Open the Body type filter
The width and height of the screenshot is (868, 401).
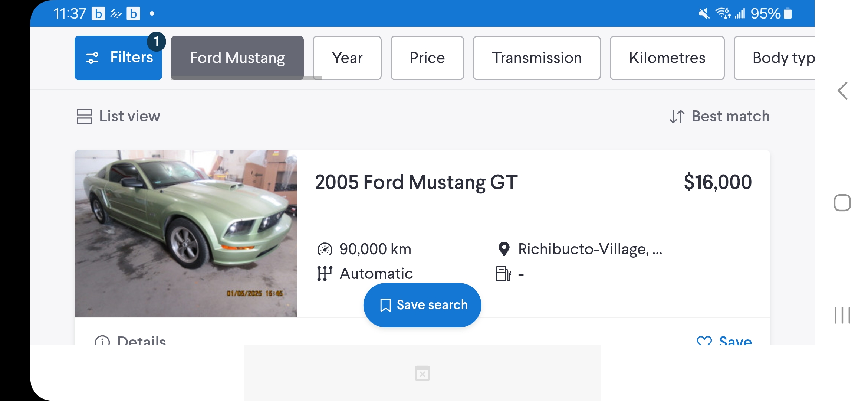click(x=774, y=58)
